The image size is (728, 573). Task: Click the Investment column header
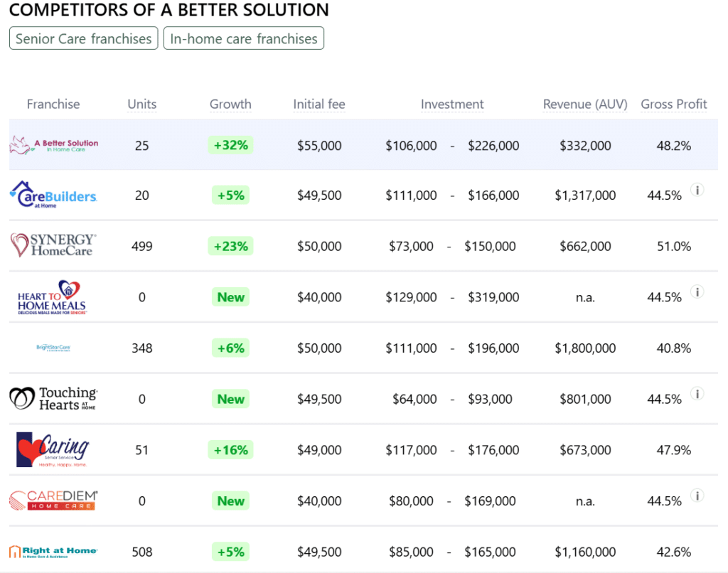pos(452,104)
